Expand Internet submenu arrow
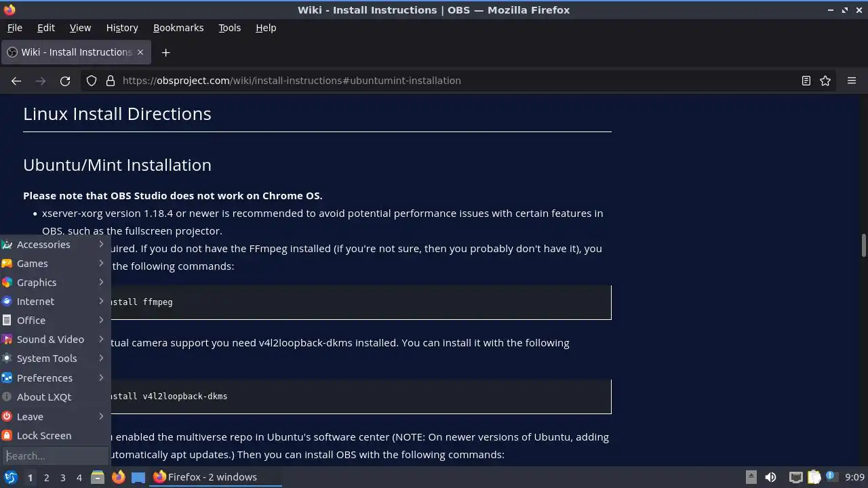868x488 pixels. [x=101, y=302]
